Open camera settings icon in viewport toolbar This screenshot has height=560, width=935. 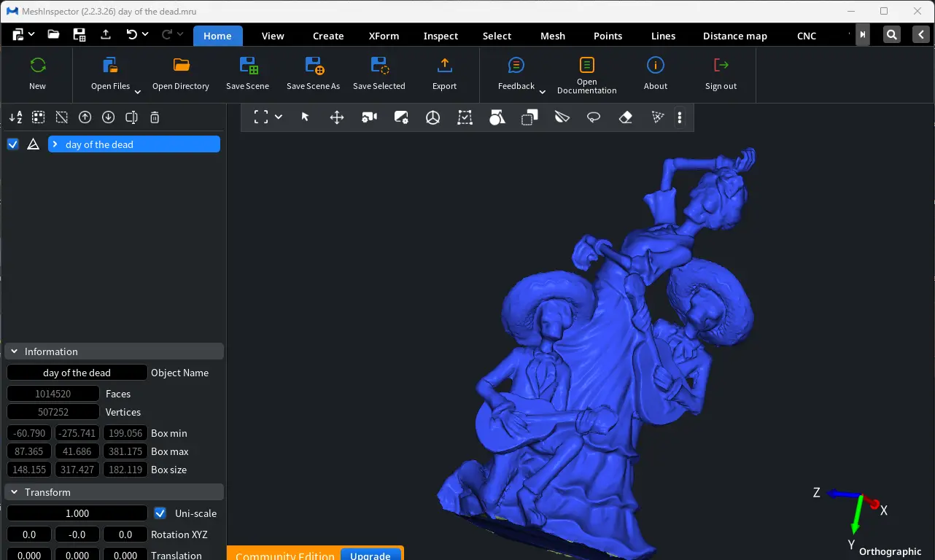point(370,117)
